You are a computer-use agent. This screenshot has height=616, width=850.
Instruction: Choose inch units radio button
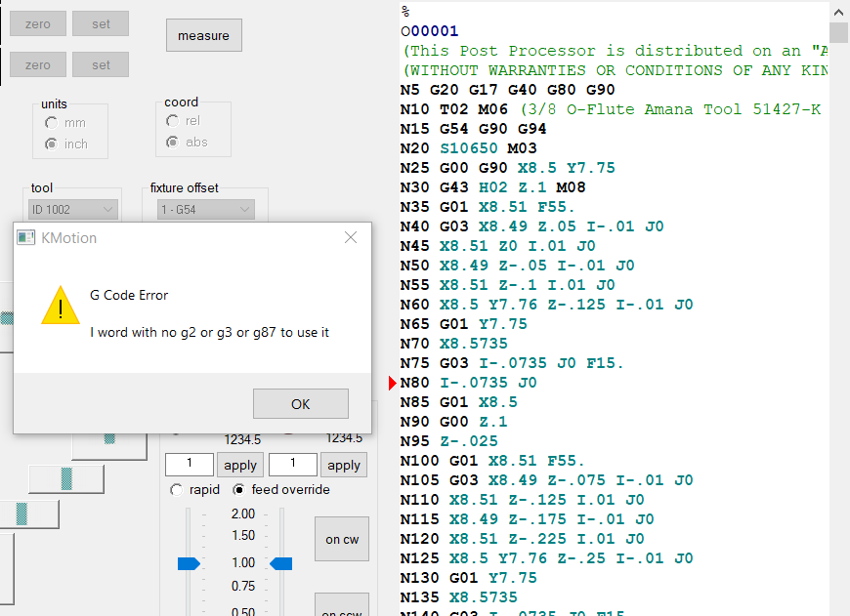coord(52,144)
